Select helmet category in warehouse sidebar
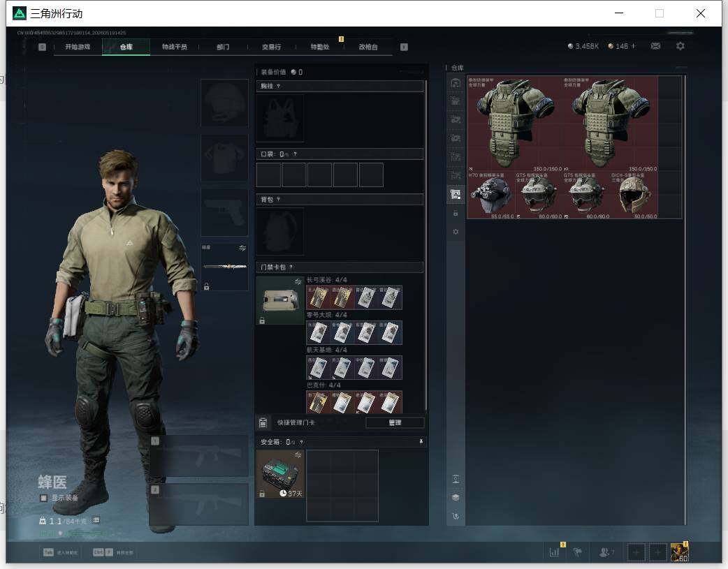 click(456, 83)
